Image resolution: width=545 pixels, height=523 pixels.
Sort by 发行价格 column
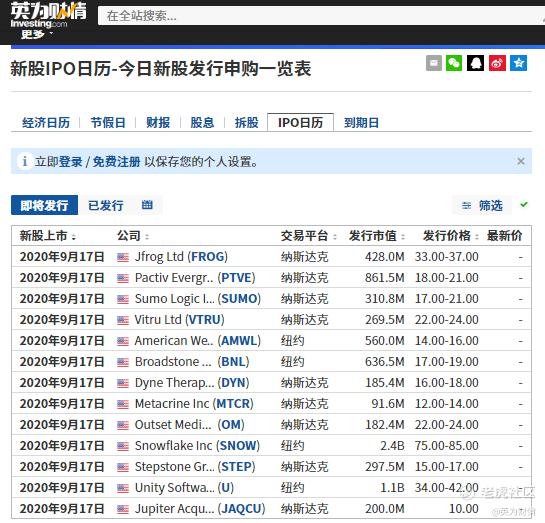click(x=451, y=236)
